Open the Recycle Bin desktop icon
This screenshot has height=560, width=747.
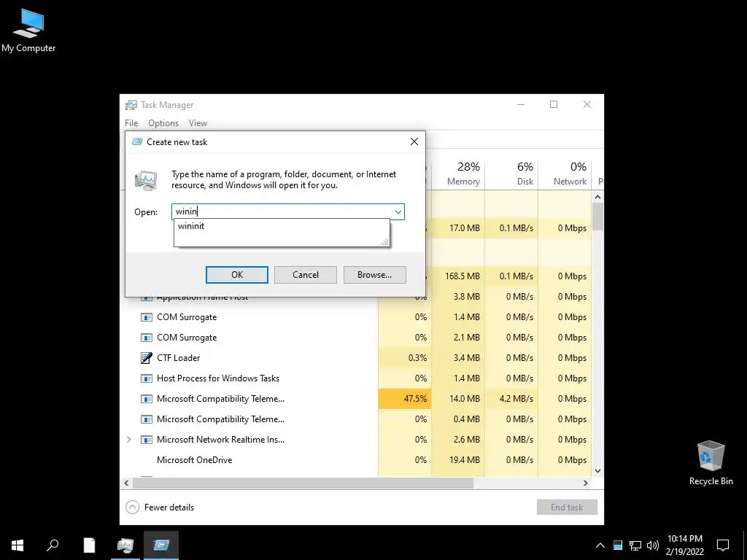(711, 462)
